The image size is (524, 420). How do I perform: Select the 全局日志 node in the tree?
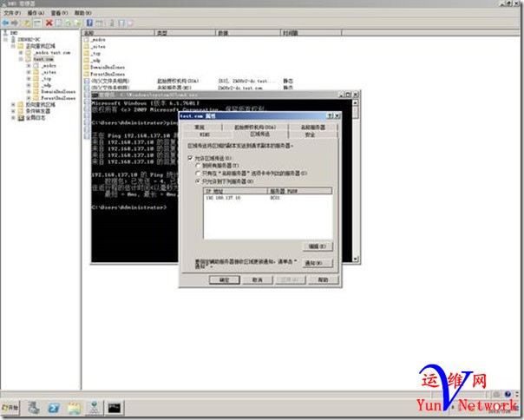[36, 118]
